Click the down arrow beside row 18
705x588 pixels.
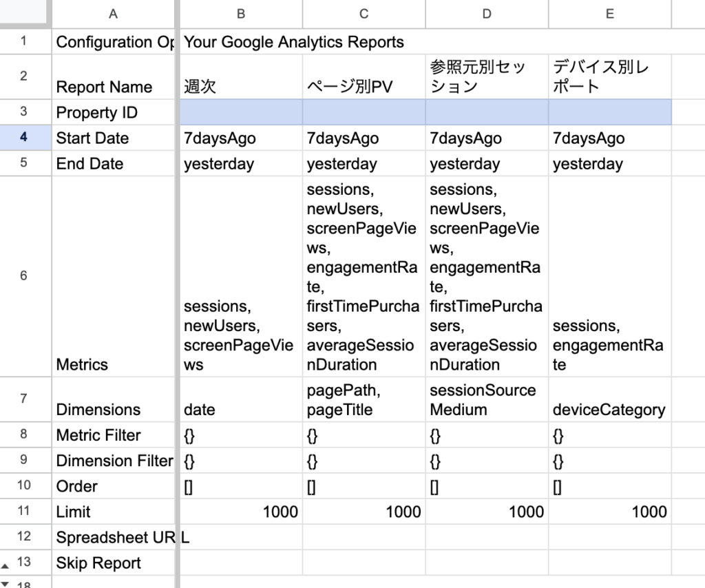point(6,584)
